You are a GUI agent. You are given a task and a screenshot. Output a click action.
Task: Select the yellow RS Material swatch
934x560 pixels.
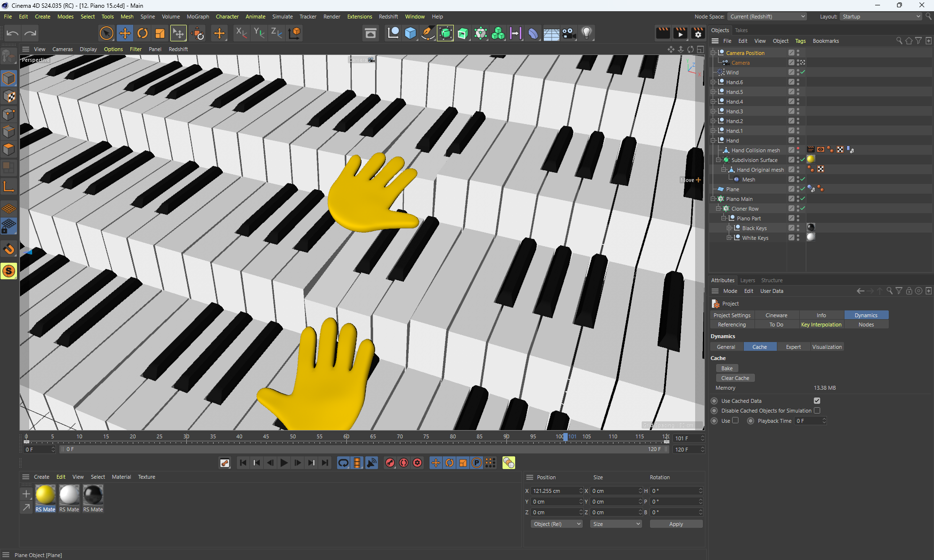click(x=45, y=495)
